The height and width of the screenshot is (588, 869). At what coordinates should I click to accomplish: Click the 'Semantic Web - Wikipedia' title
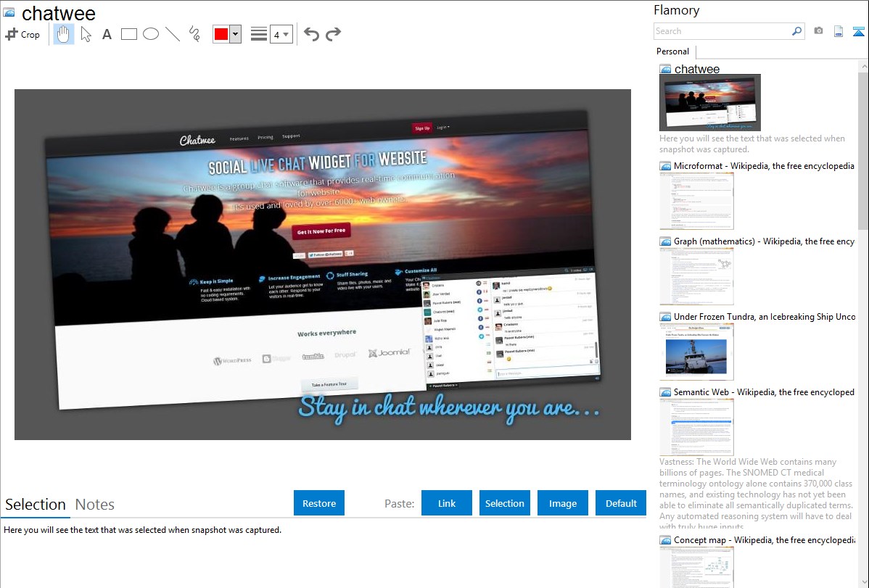coord(764,392)
